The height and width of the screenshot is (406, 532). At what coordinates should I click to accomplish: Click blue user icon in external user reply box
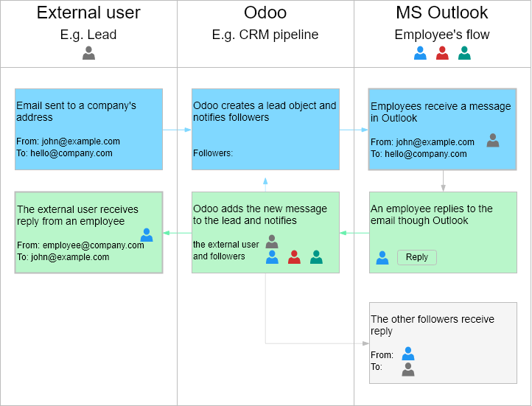pos(147,235)
